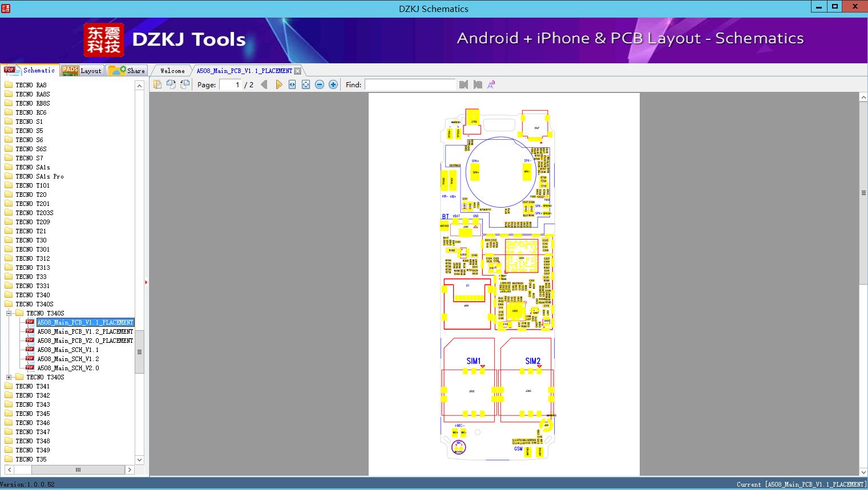The height and width of the screenshot is (490, 868).
Task: Click the previous page arrow icon
Action: [264, 84]
